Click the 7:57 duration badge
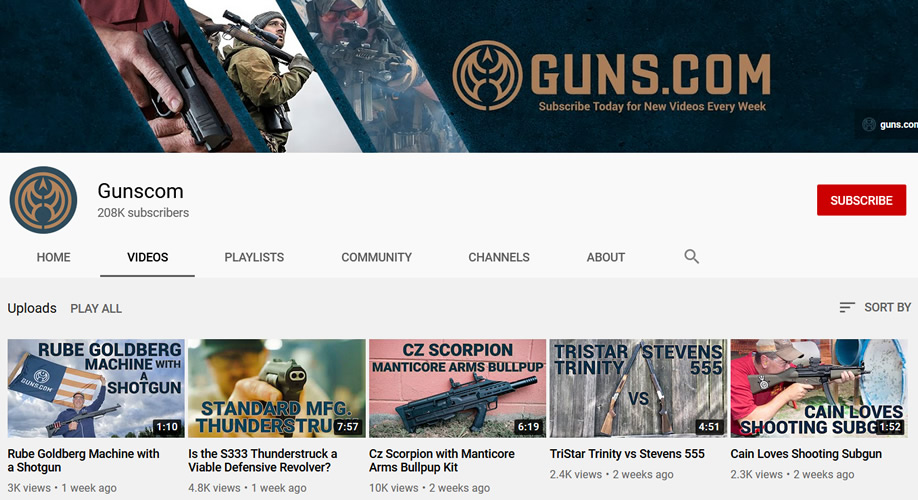This screenshot has width=918, height=500. (x=348, y=427)
